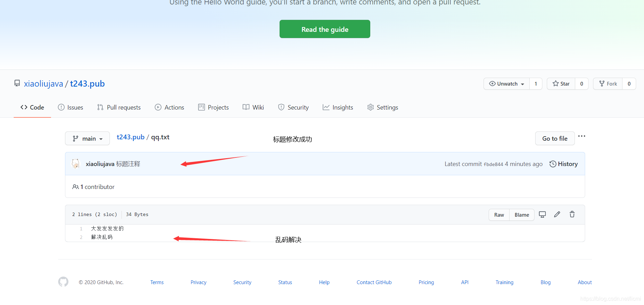Click the Read the guide button
This screenshot has height=305, width=644.
pyautogui.click(x=325, y=29)
